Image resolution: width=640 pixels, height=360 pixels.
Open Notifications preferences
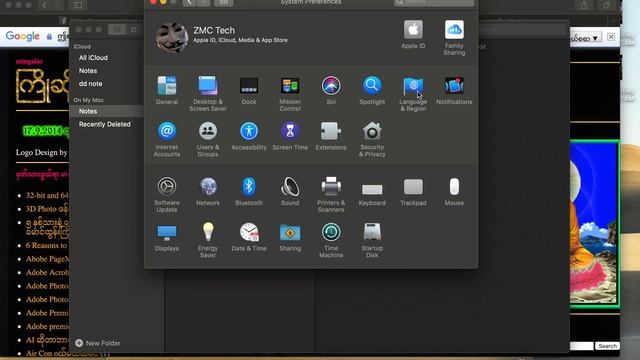(454, 90)
